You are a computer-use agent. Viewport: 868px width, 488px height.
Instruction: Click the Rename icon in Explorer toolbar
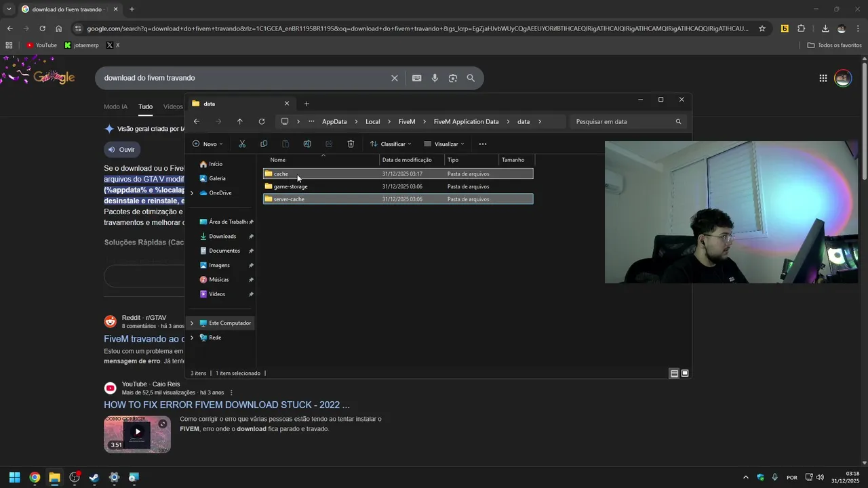point(307,144)
